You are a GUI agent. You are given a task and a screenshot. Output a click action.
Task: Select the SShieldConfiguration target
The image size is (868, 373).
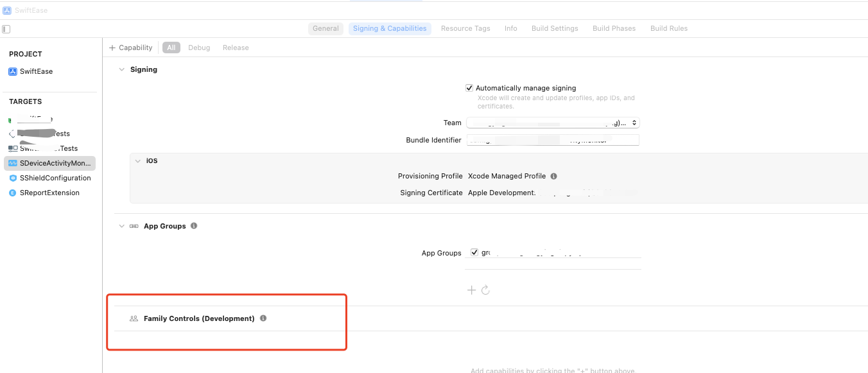(x=49, y=178)
